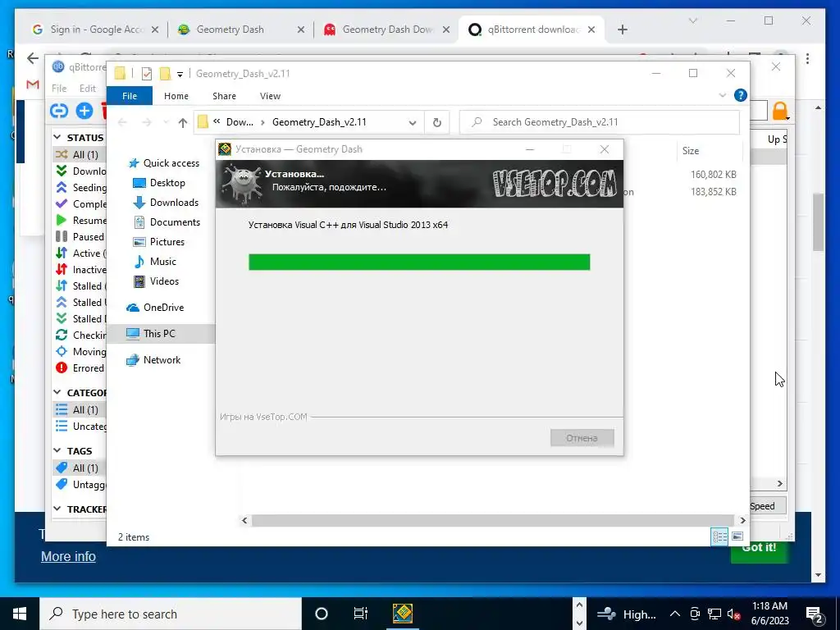
Task: Click browser back arrow
Action: (x=33, y=58)
